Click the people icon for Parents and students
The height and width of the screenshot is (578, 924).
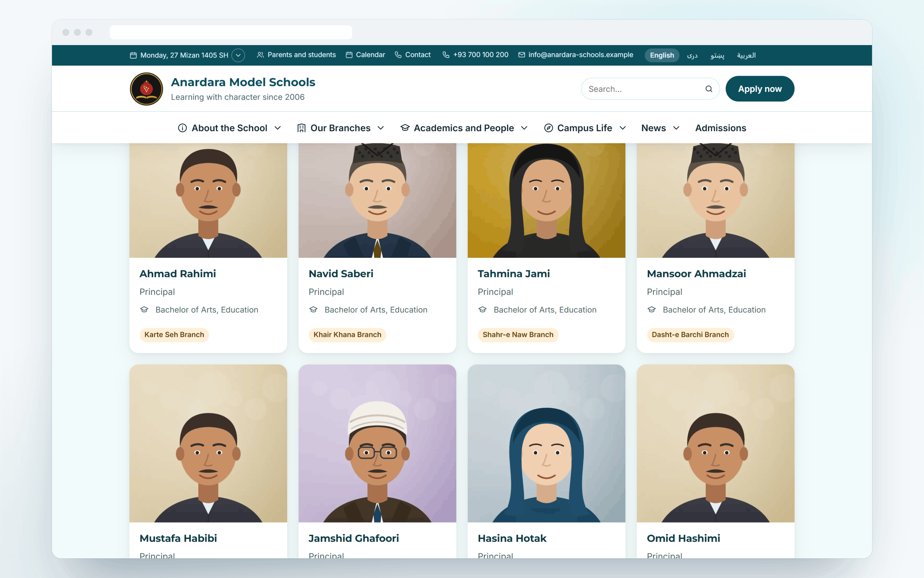[260, 55]
